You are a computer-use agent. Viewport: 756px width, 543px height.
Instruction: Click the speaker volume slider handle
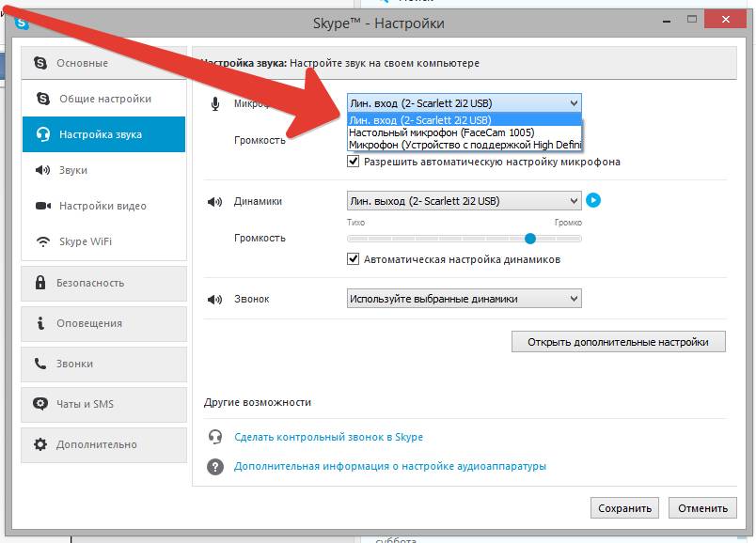point(530,238)
